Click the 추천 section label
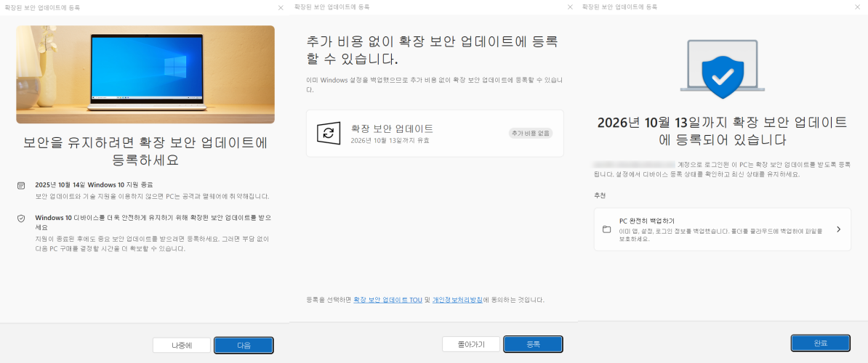868x363 pixels. point(600,195)
